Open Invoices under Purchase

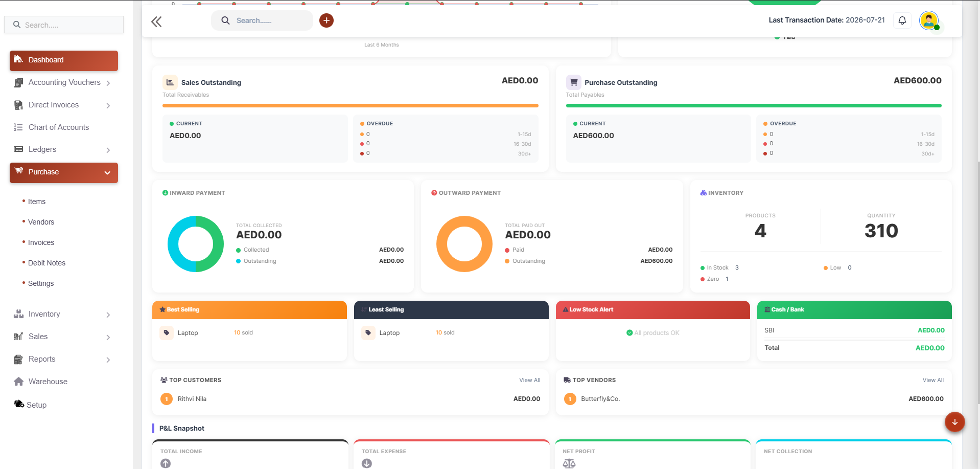click(x=41, y=242)
